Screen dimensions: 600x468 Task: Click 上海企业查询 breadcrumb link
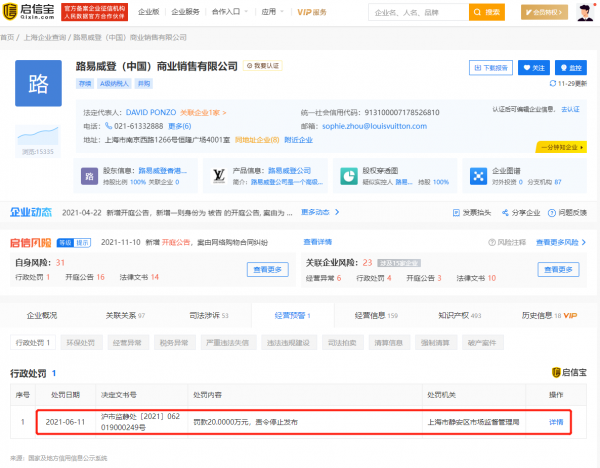[x=45, y=38]
